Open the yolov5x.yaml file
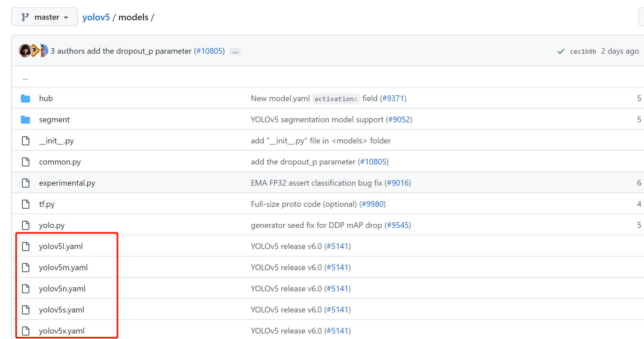This screenshot has height=339, width=644. (62, 331)
